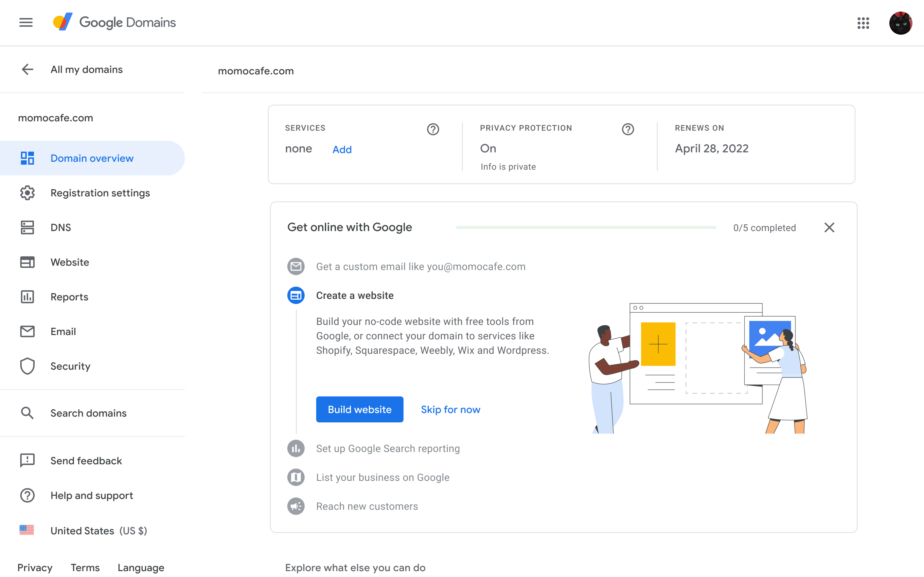Open the Email section
This screenshot has height=577, width=924.
pos(92,331)
